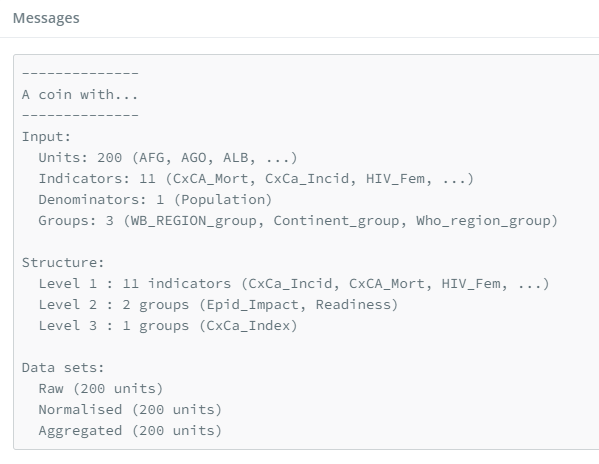Click Epid_Impact in the Level 2 line
This screenshot has width=599, height=464.
(253, 305)
